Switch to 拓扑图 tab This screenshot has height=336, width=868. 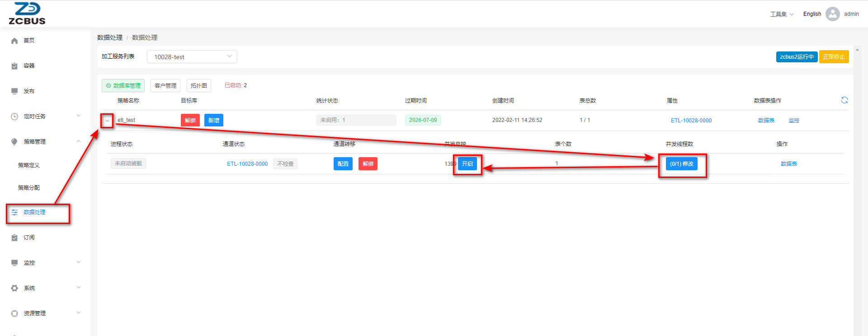pos(198,86)
